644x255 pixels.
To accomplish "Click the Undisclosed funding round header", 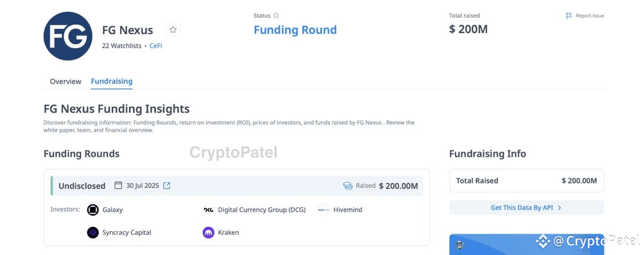I will [82, 186].
